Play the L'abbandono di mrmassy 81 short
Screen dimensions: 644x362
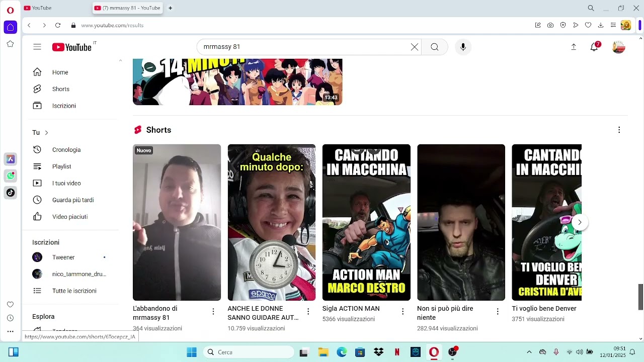[x=177, y=222]
